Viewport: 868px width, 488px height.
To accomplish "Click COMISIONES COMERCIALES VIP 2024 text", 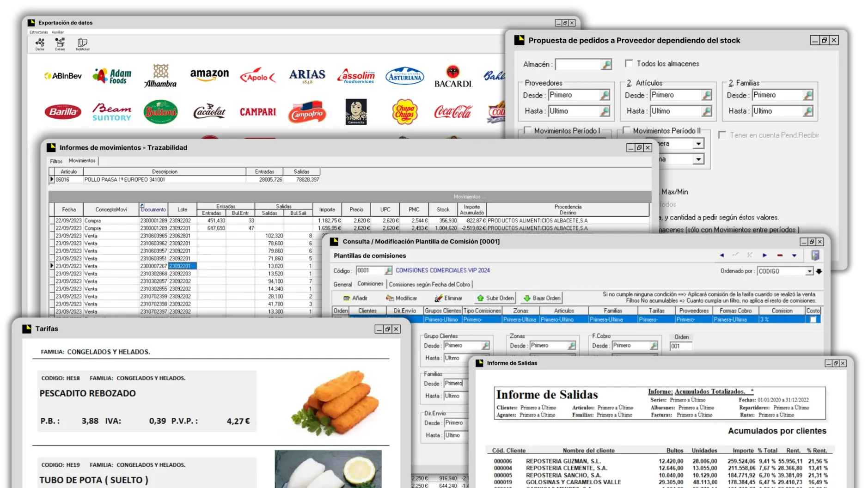I will click(442, 270).
